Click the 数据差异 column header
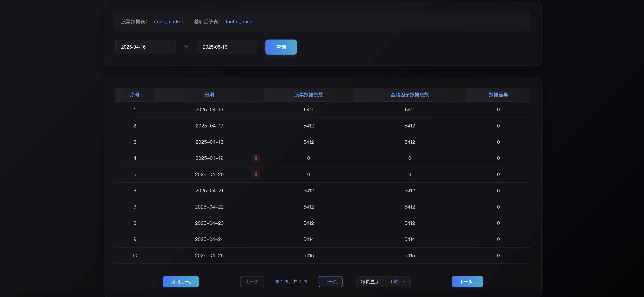 498,95
